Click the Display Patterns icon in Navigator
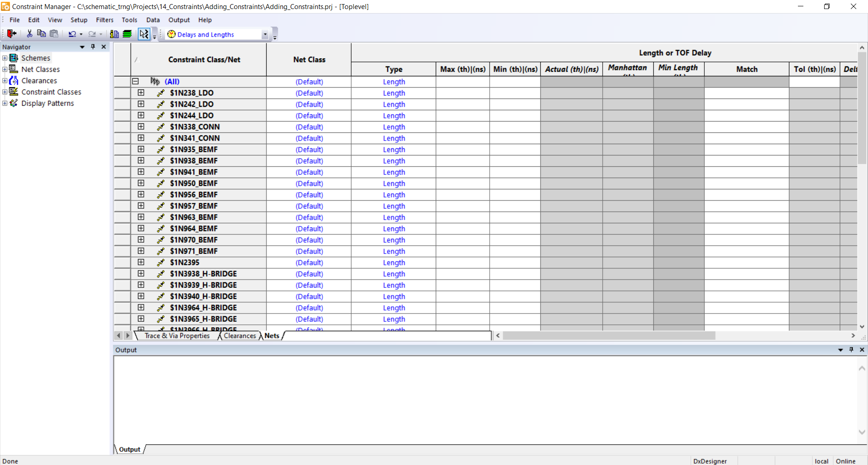Viewport: 868px width, 465px height. click(x=14, y=103)
